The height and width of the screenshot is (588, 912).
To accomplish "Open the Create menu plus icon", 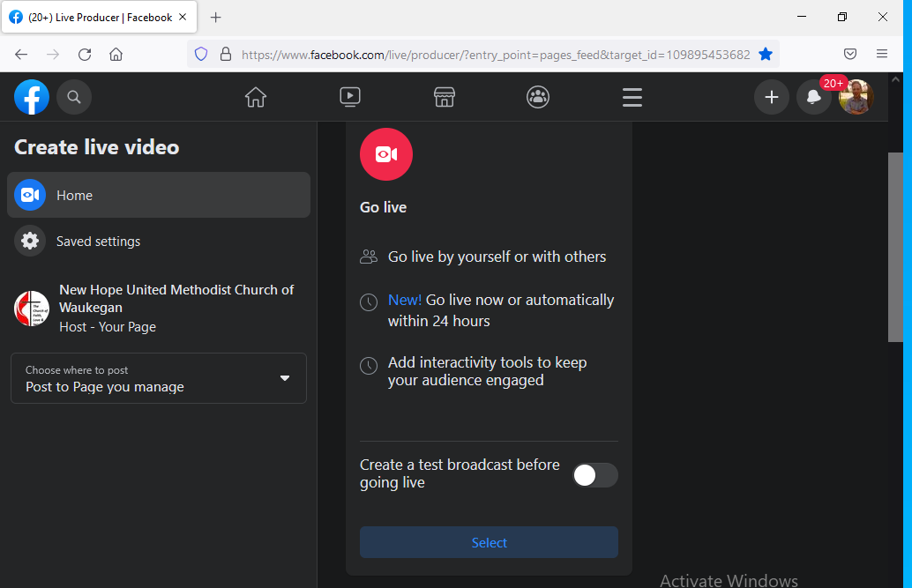I will [771, 97].
